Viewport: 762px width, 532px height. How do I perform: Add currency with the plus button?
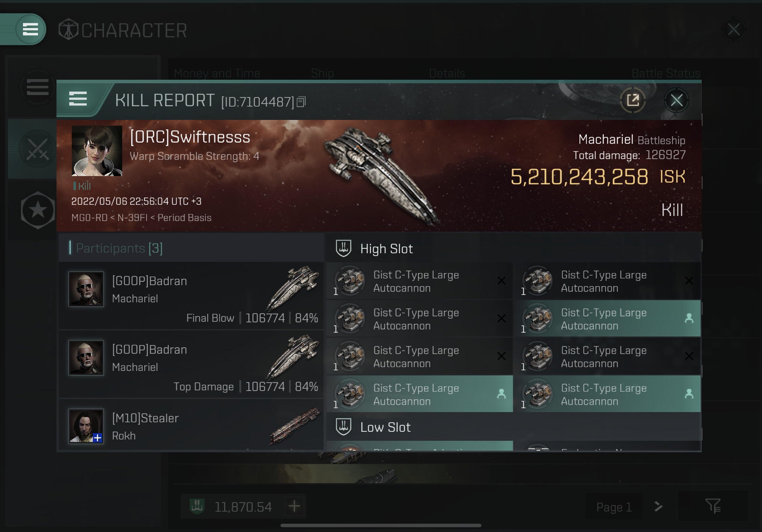pos(294,506)
